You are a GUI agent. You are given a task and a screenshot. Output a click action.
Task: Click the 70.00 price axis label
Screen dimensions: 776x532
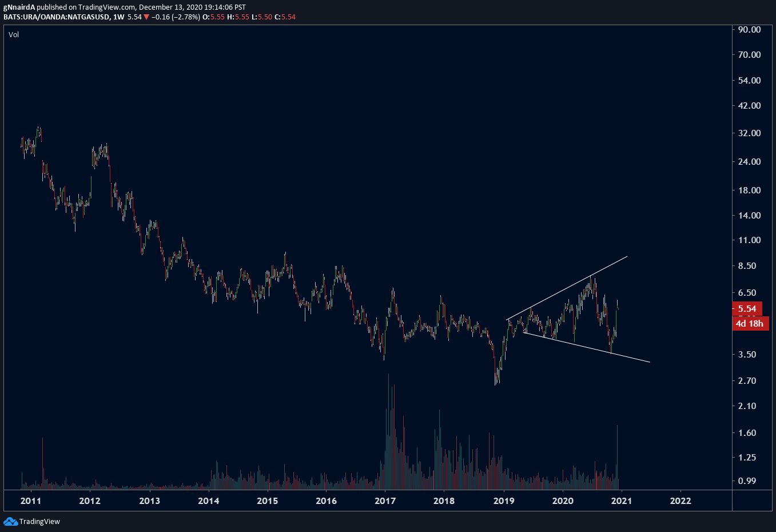[749, 55]
